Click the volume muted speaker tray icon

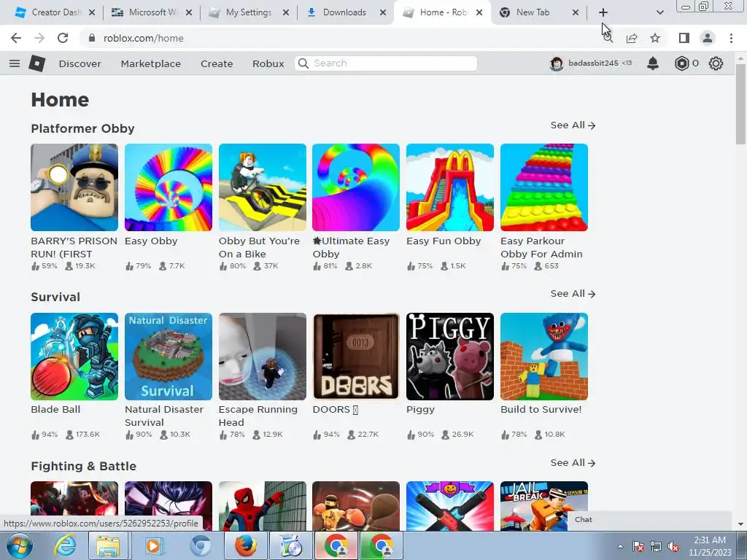pyautogui.click(x=673, y=547)
